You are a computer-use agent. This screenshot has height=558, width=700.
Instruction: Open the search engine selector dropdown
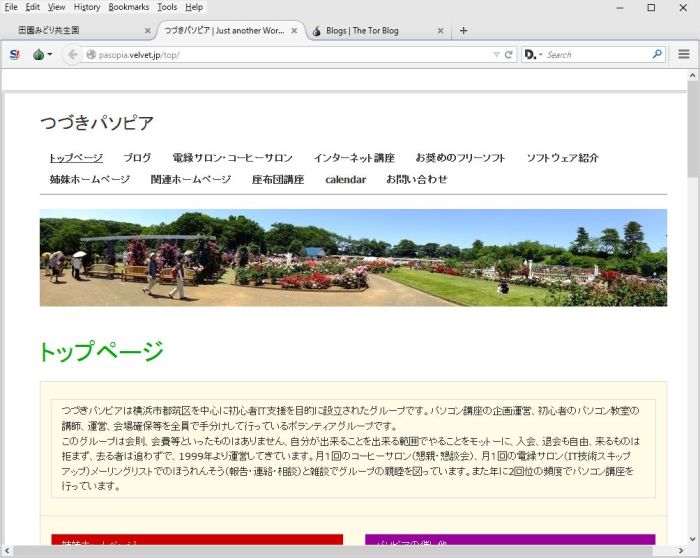pyautogui.click(x=533, y=54)
